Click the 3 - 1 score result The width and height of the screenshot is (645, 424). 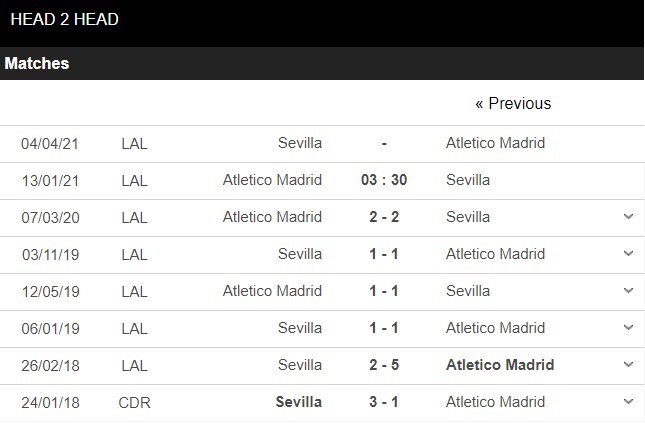pyautogui.click(x=384, y=402)
